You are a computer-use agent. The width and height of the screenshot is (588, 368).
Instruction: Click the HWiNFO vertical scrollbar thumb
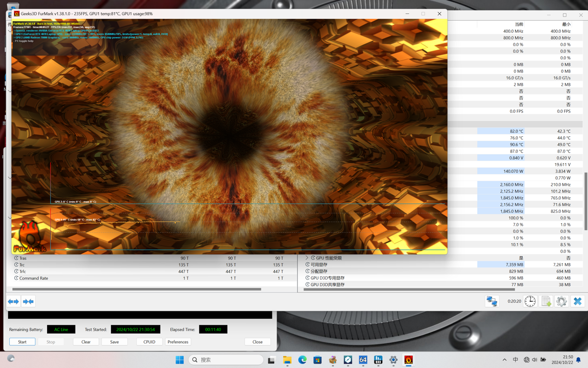(x=586, y=201)
